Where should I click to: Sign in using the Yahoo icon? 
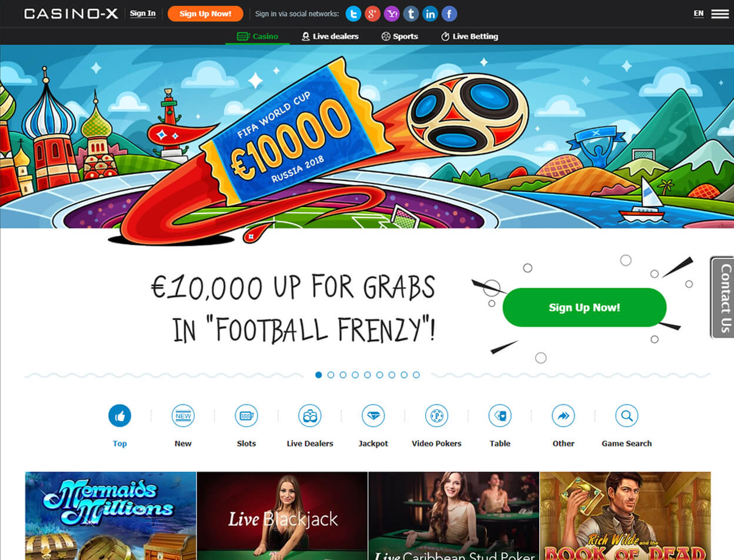(392, 14)
